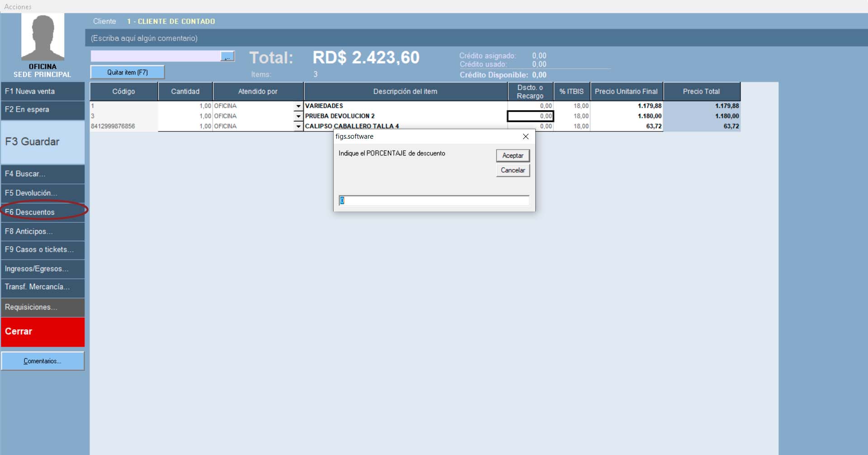Click the client name '1 - CLIENTE DE CONTADO'

coord(171,21)
